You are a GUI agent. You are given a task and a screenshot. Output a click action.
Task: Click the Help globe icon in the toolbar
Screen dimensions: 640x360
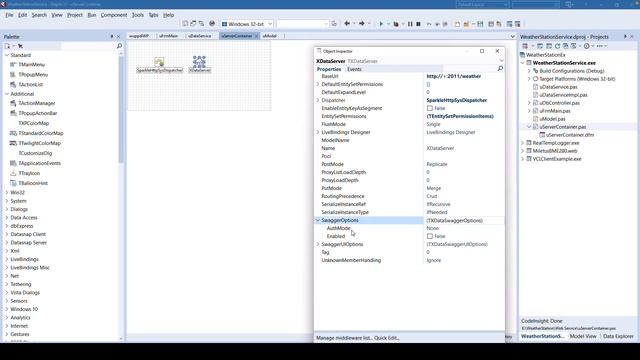[212, 24]
